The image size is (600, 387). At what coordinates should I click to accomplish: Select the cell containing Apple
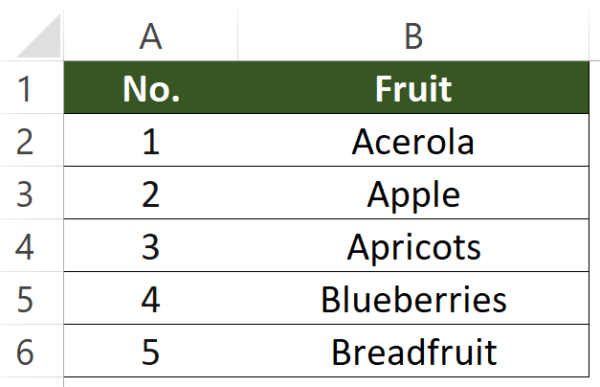[x=413, y=193]
